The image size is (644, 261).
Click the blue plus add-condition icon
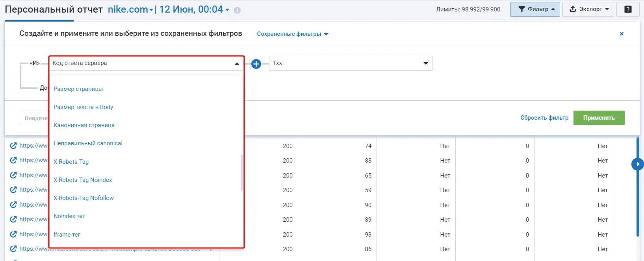point(256,64)
